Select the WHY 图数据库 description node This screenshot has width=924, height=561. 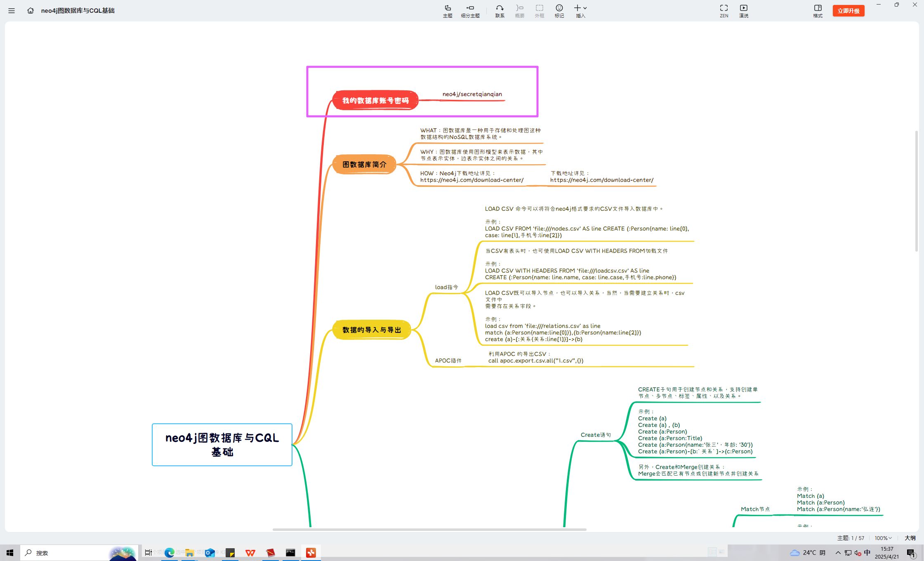click(481, 155)
